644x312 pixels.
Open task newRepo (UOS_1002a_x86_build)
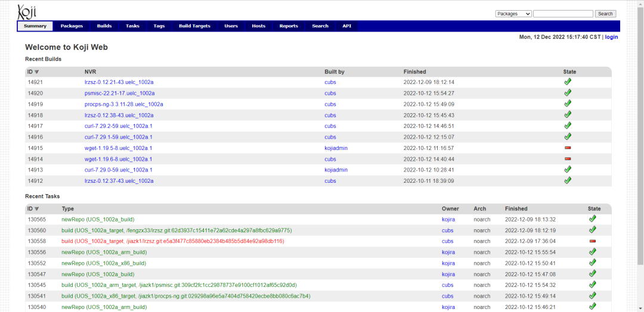tap(104, 263)
